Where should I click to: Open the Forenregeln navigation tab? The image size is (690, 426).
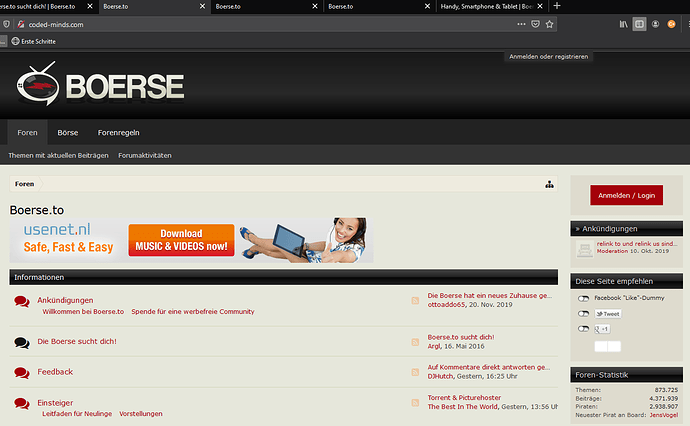(118, 132)
